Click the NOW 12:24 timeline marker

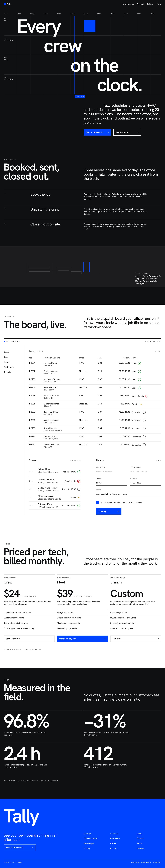pos(80,97)
